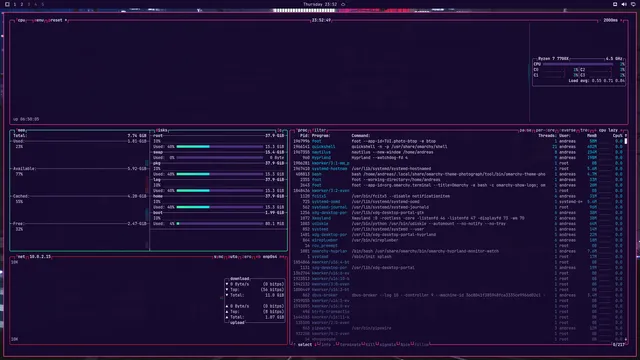Click the rightmost system tray icon
The height and width of the screenshot is (360, 640).
point(633,4)
